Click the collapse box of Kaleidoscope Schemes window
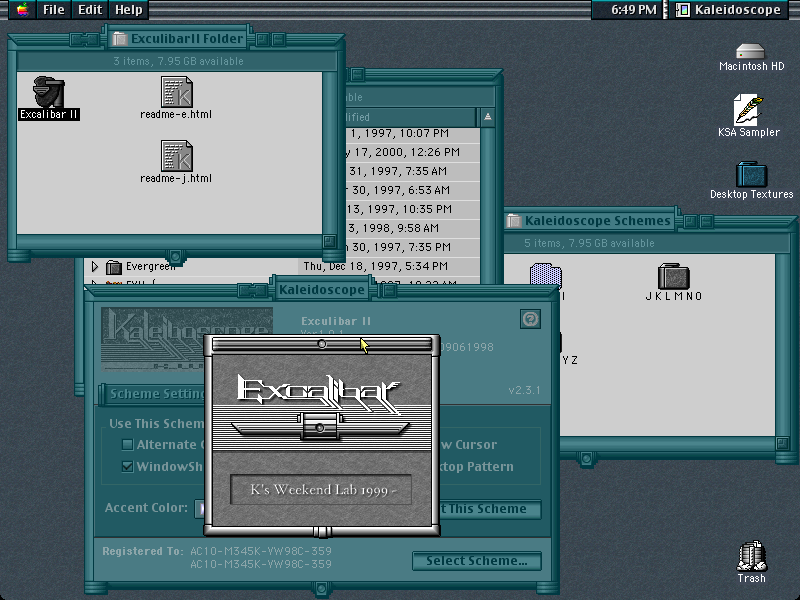The height and width of the screenshot is (600, 800). coord(707,221)
